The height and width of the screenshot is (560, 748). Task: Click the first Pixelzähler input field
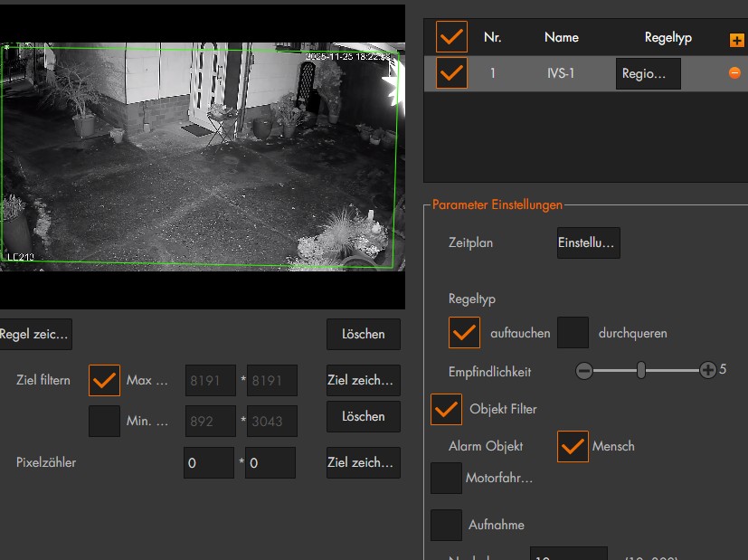[x=208, y=462]
